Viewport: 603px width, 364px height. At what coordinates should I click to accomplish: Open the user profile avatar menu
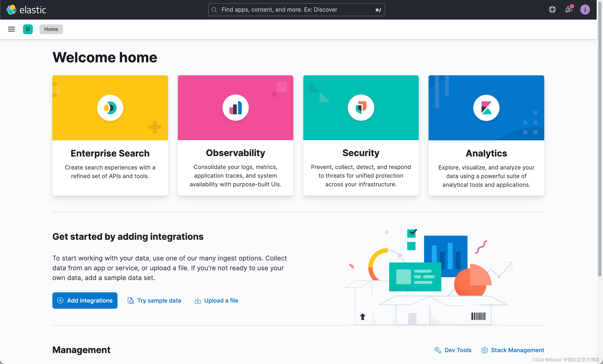pyautogui.click(x=585, y=10)
